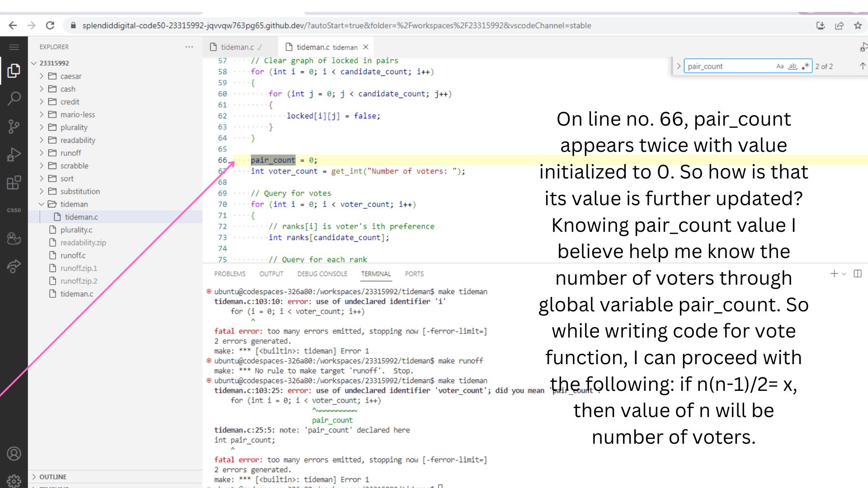Open the Explorer view in activity bar

click(x=14, y=71)
